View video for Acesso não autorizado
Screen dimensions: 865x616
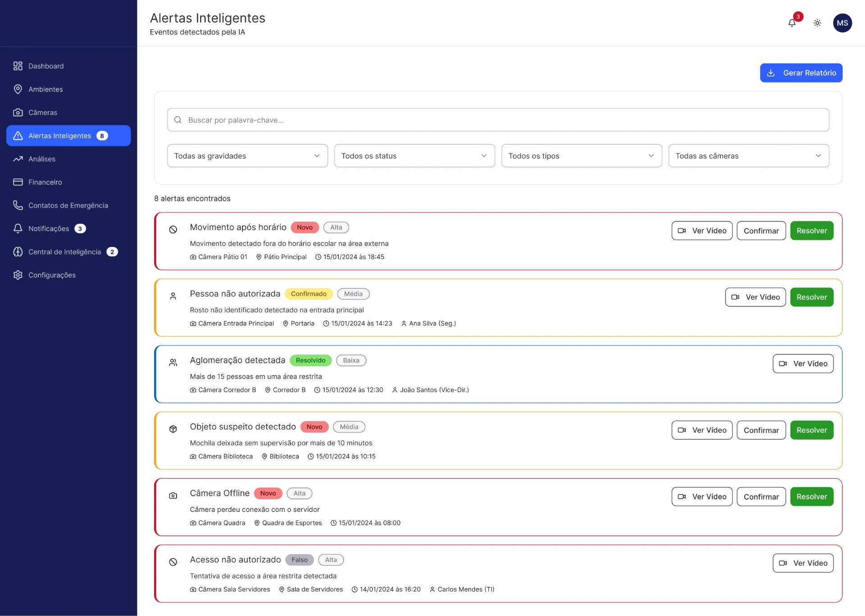point(803,563)
